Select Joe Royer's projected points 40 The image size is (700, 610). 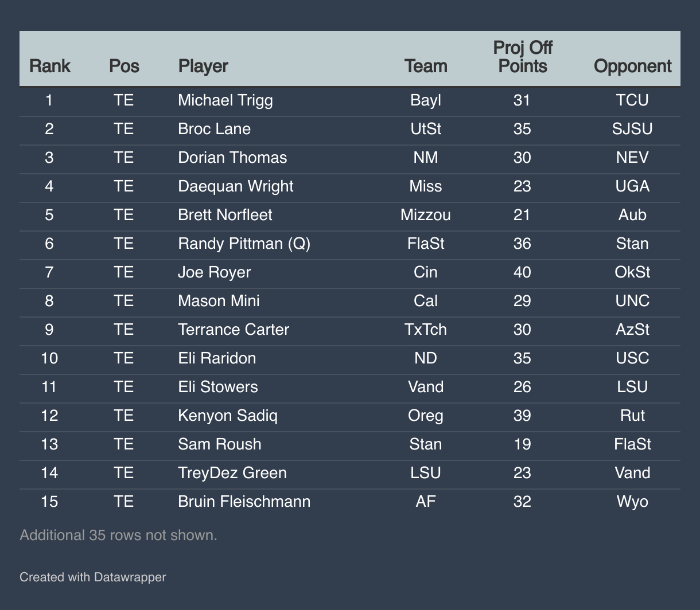[522, 272]
